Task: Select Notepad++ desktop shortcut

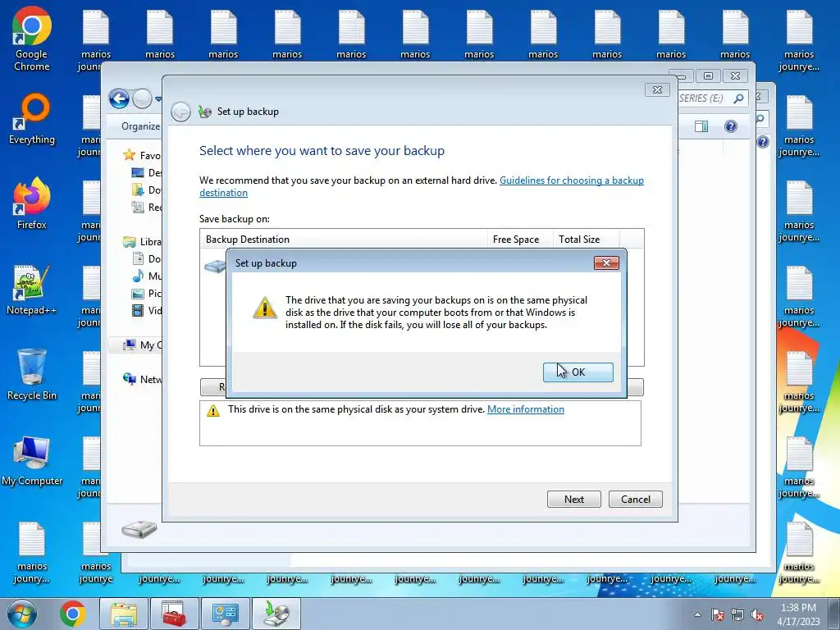Action: point(32,290)
